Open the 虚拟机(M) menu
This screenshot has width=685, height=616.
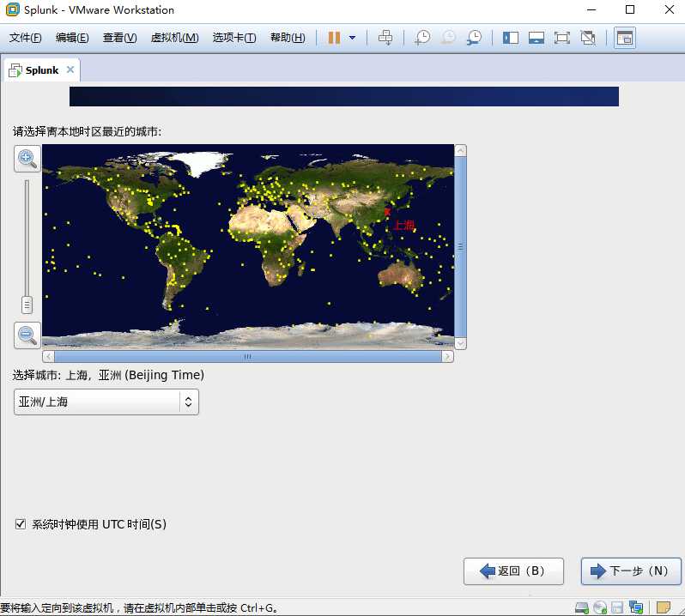click(175, 38)
